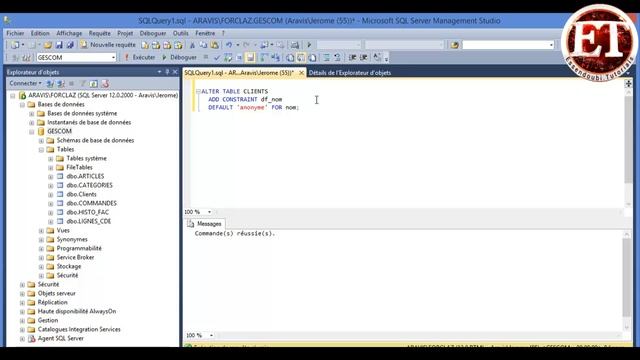This screenshot has width=640, height=360.
Task: Expand Instantanés de base de données folder
Action: (x=32, y=122)
